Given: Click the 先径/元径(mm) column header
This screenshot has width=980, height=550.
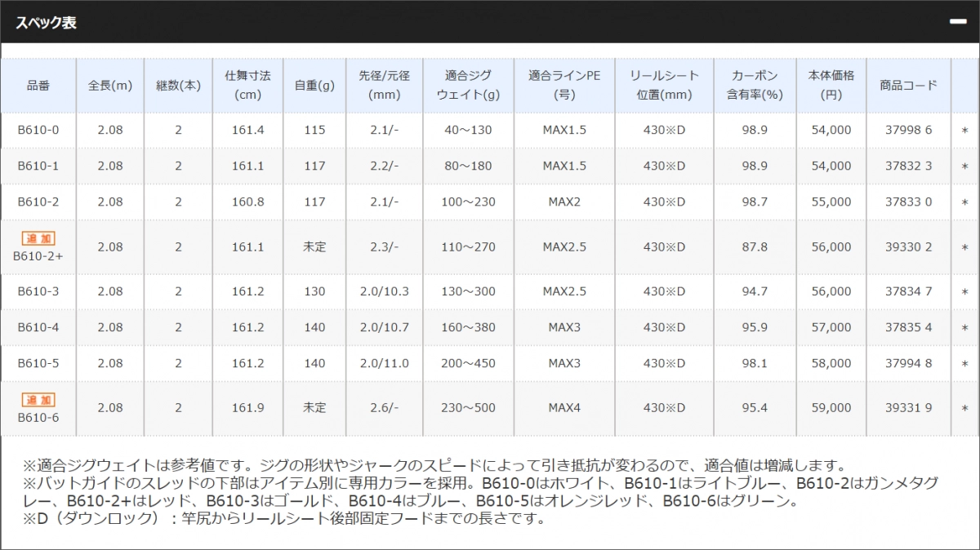Looking at the screenshot, I should (x=384, y=85).
